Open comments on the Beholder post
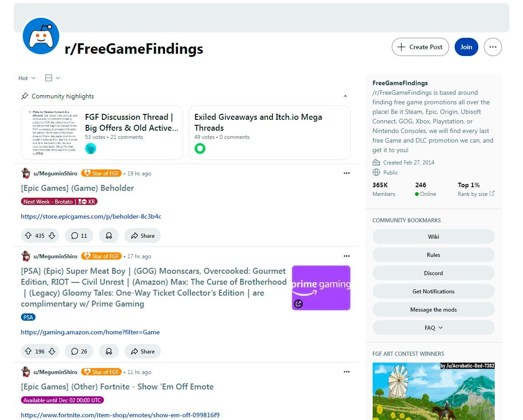 (x=78, y=236)
